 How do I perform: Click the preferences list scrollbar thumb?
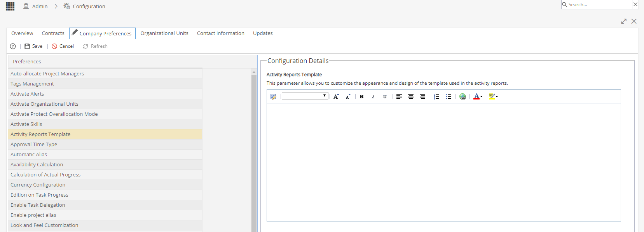pyautogui.click(x=254, y=154)
